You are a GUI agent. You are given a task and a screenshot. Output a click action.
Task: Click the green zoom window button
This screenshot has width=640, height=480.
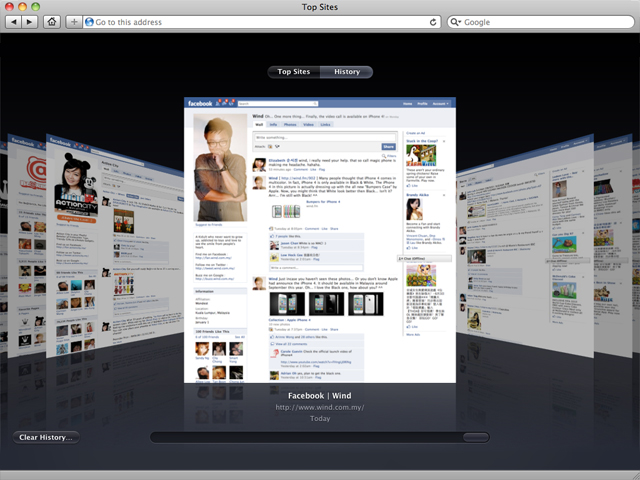coord(36,6)
